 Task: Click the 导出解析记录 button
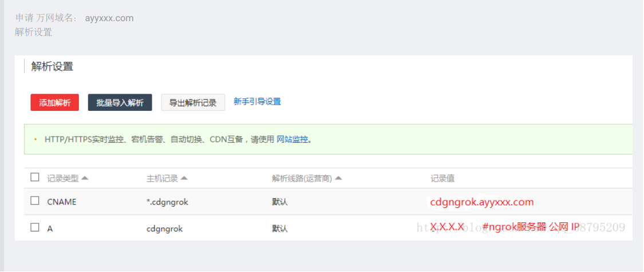click(193, 103)
